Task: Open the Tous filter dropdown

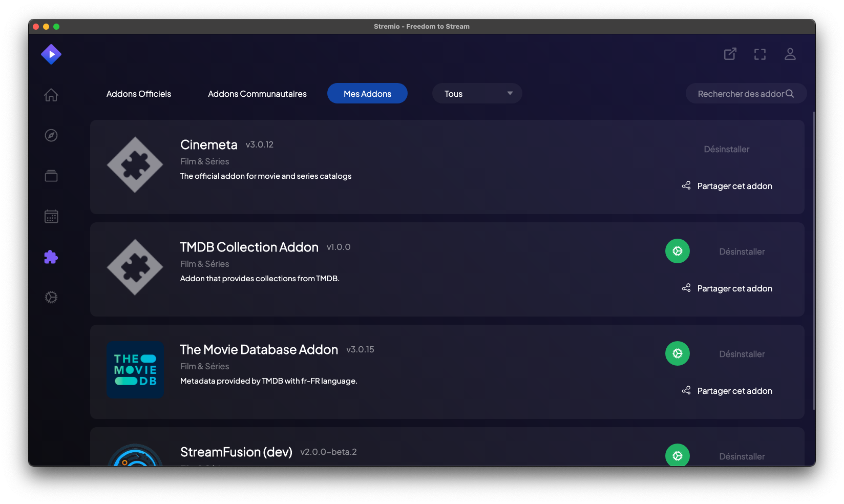Action: [x=477, y=94]
